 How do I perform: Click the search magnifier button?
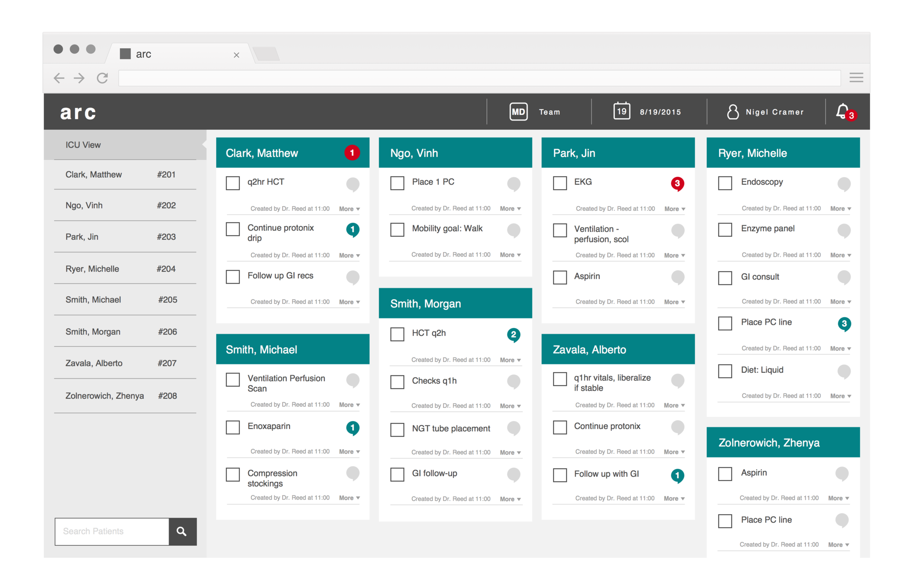coord(182,531)
